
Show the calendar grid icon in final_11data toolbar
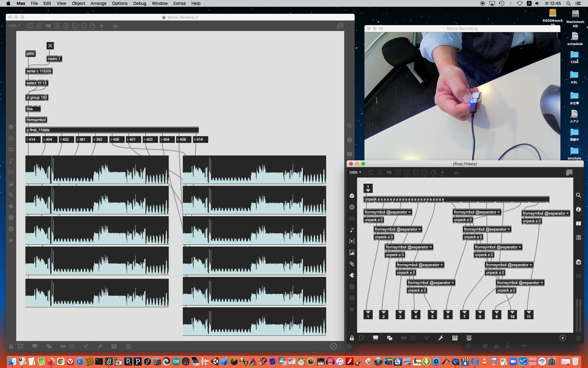[569, 172]
